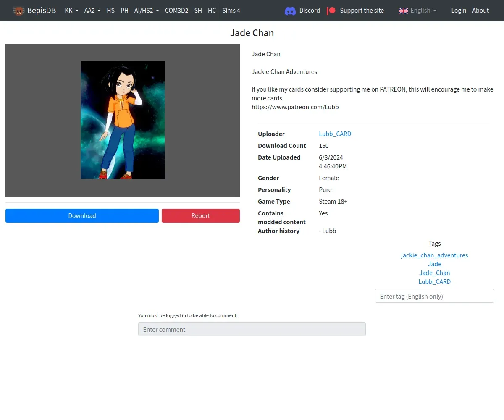504x420 pixels.
Task: Click the Pure personality value
Action: [x=325, y=189]
